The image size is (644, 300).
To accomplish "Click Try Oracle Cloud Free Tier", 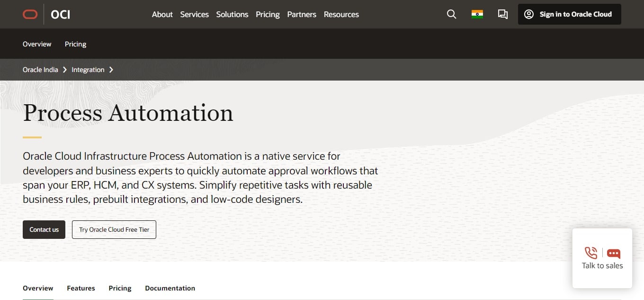I will point(114,229).
